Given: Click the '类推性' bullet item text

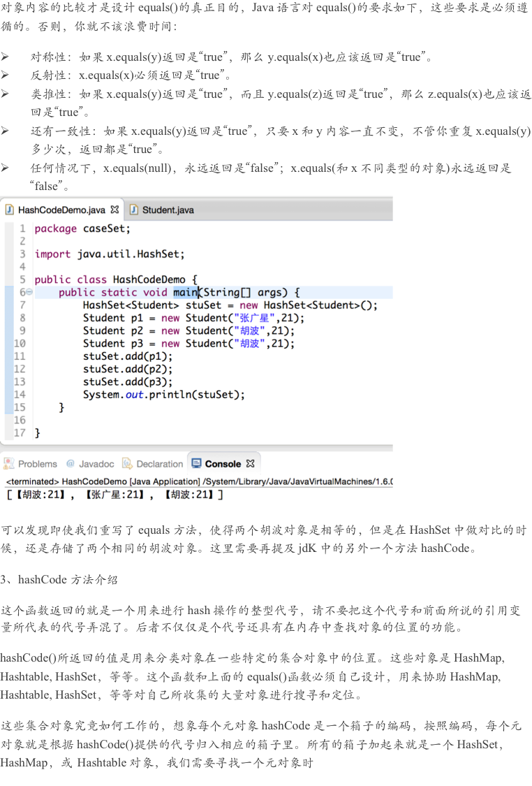Looking at the screenshot, I should pyautogui.click(x=281, y=102).
